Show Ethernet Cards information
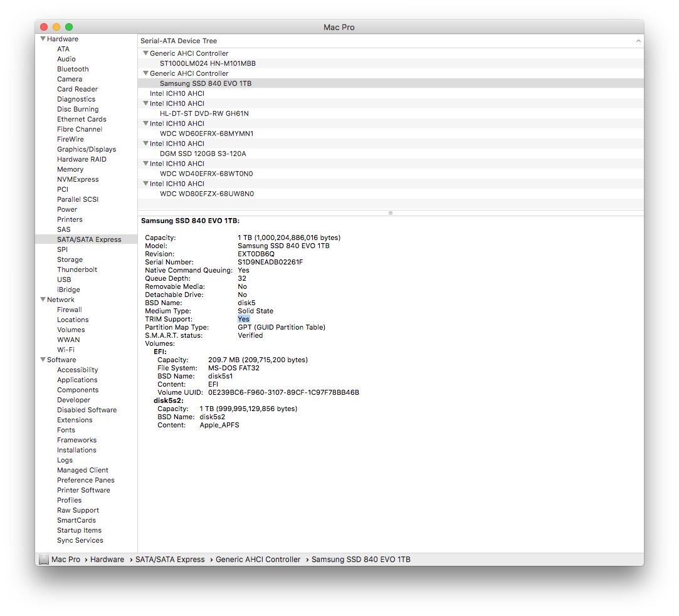The image size is (679, 616). pyautogui.click(x=82, y=119)
